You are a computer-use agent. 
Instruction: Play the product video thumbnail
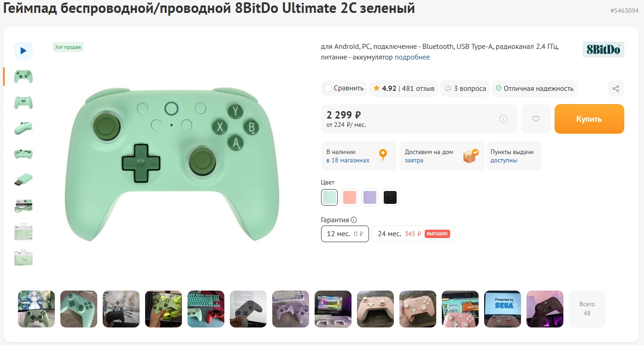[x=23, y=51]
